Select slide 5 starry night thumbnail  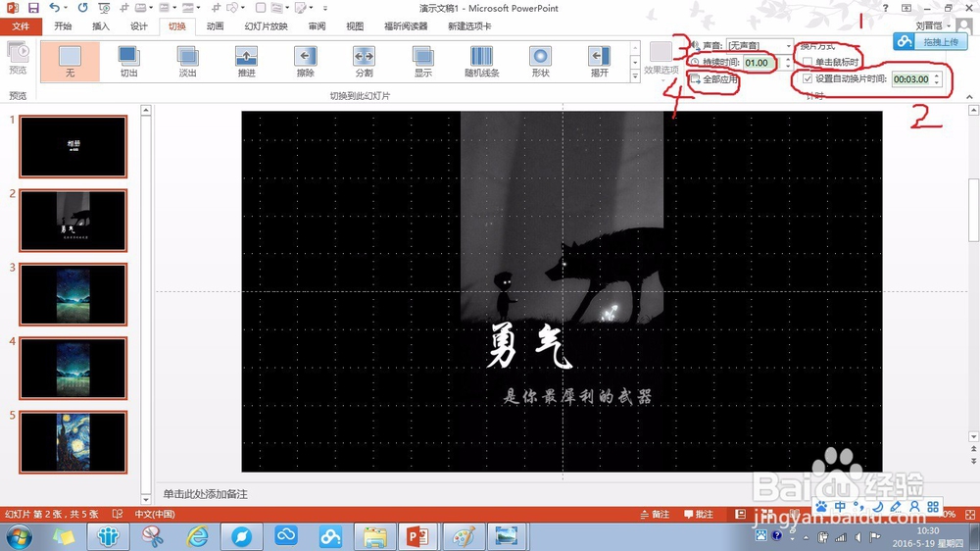click(x=73, y=441)
